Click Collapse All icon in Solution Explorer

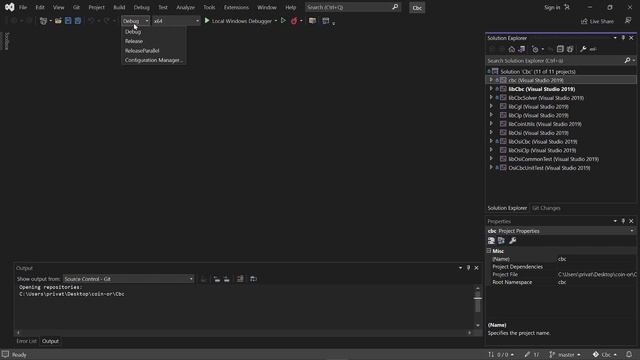[560, 49]
